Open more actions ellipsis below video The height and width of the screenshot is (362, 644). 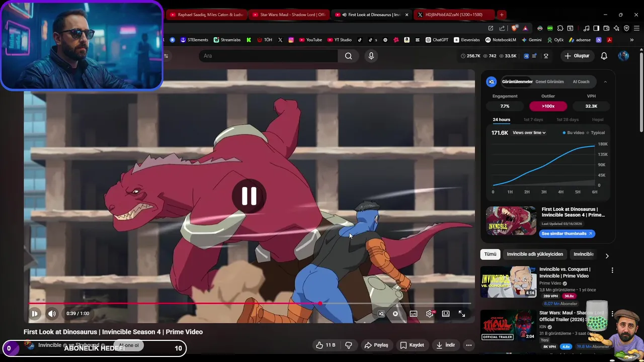click(468, 345)
